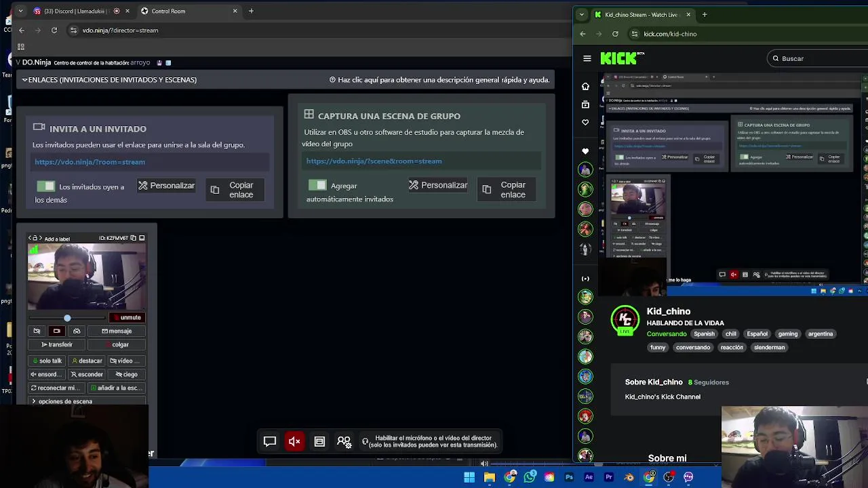Hang up guest with colgar button
The image size is (868, 488).
[x=117, y=344]
